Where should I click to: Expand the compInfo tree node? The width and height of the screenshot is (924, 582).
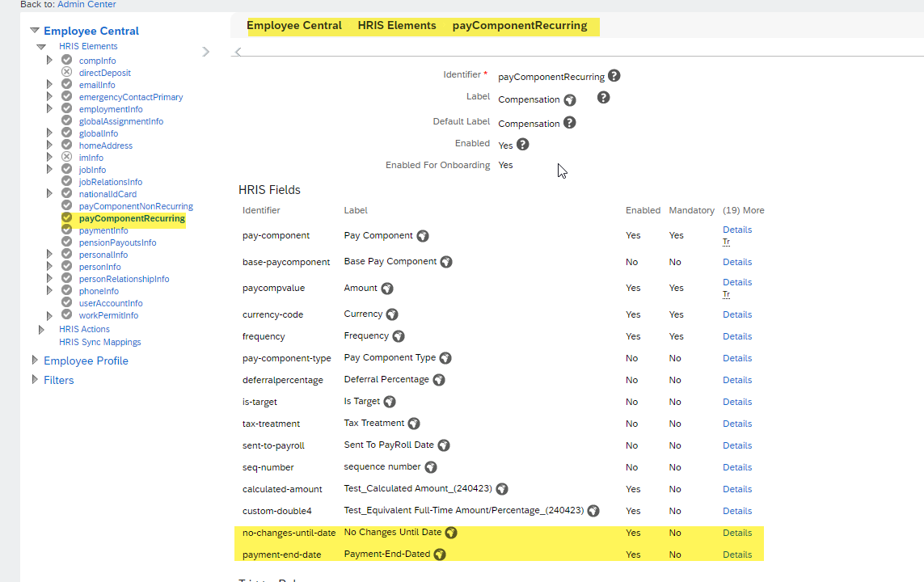click(x=49, y=60)
